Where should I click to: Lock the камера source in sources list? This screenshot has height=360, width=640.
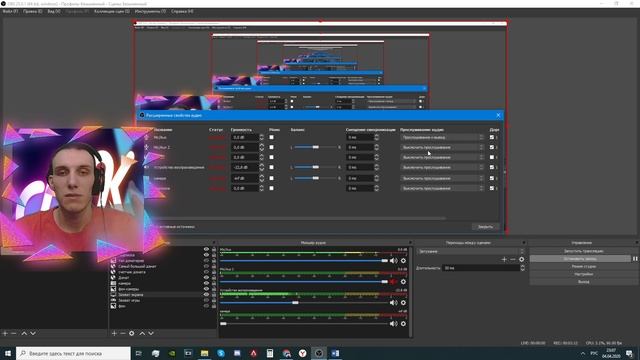coord(213,283)
